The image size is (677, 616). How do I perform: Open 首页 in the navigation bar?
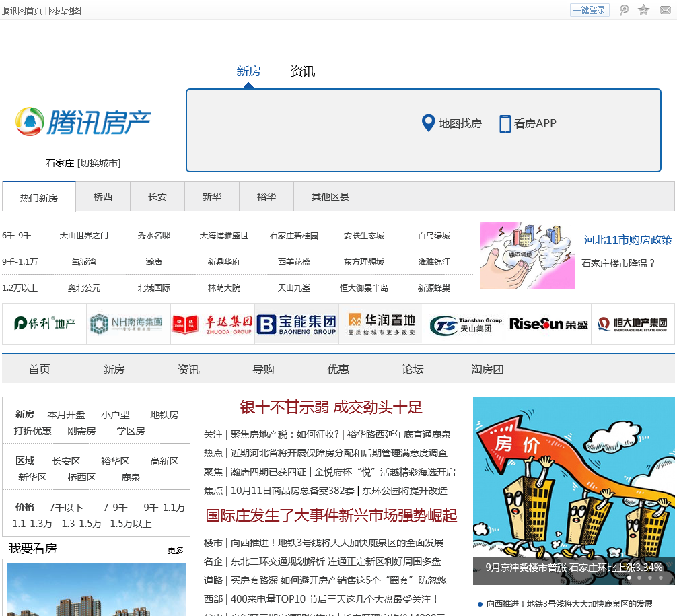[39, 369]
